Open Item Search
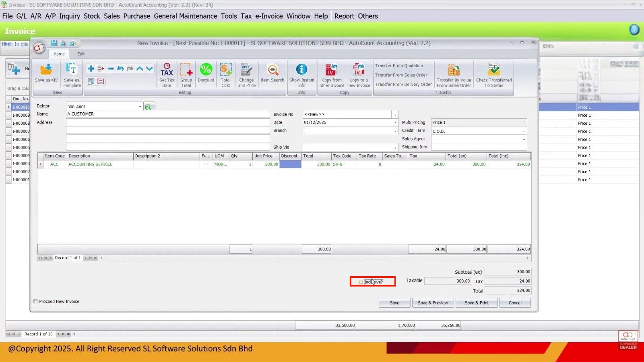 [x=272, y=73]
